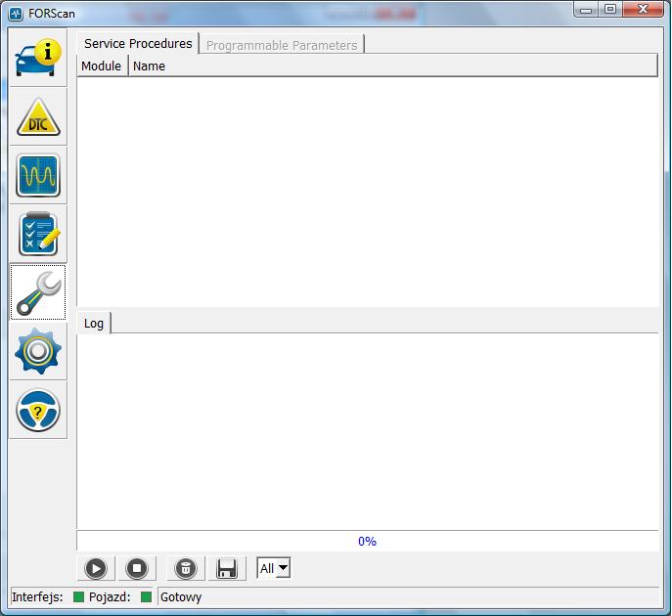
Task: Click the Module column header
Action: click(102, 66)
